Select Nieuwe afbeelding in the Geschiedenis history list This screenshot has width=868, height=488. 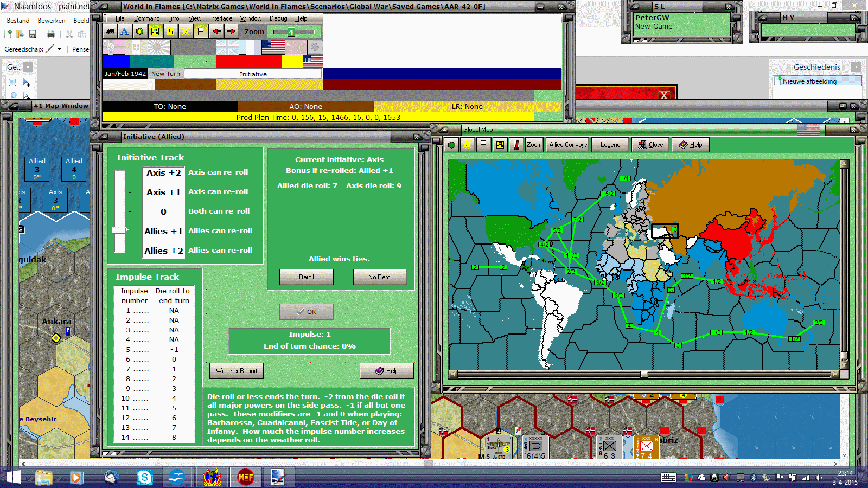[817, 81]
